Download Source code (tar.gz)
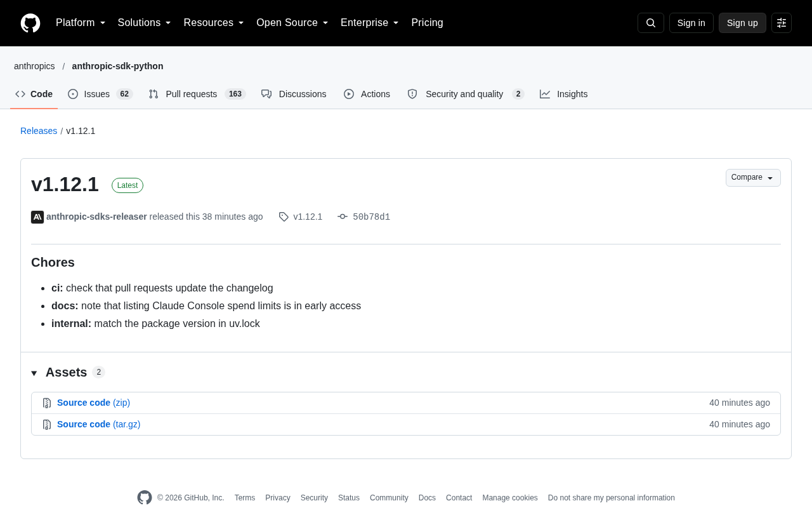812x508 pixels. tap(98, 424)
